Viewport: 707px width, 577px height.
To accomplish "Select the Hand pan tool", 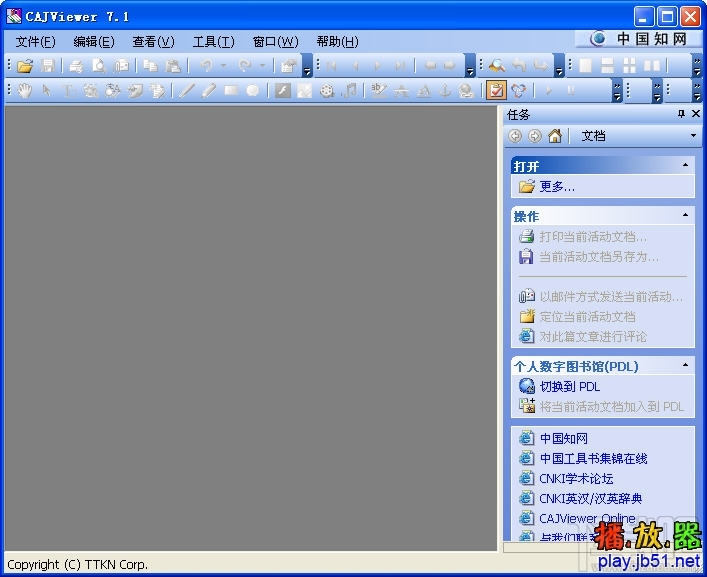I will pos(25,91).
